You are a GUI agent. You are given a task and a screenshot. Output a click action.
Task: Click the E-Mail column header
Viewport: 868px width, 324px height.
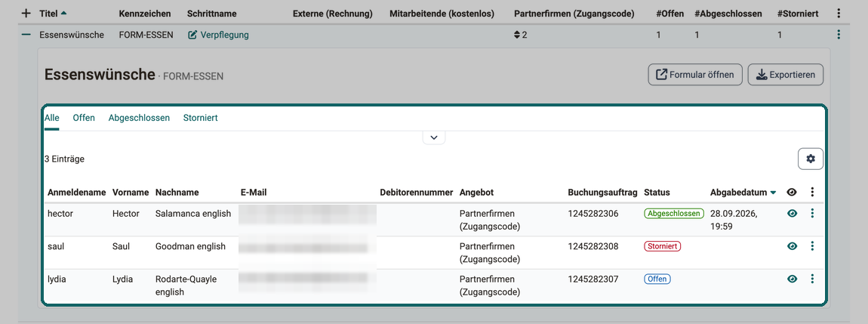254,192
